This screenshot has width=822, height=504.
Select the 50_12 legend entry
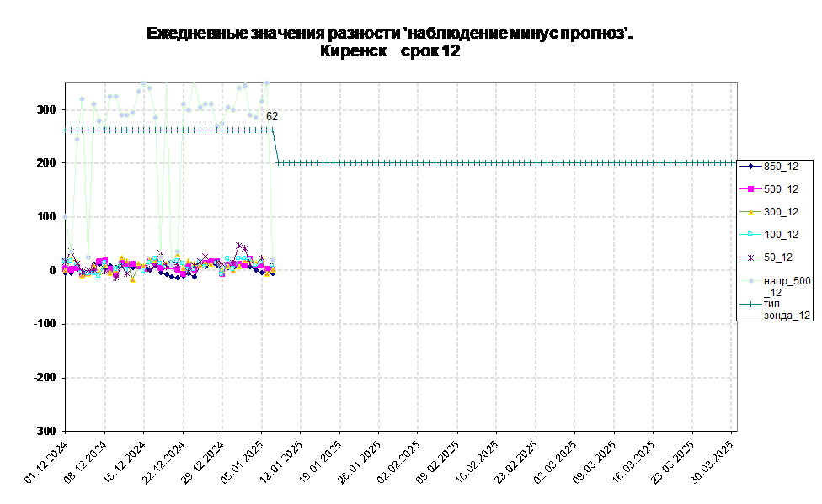tap(766, 257)
